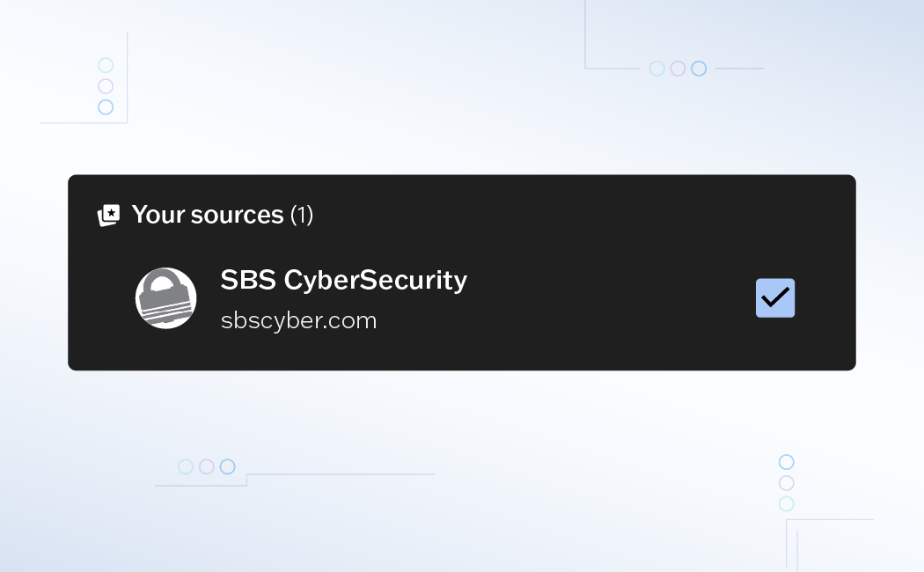924x572 pixels.
Task: Click the green circle in top-left decoration
Action: [x=106, y=65]
